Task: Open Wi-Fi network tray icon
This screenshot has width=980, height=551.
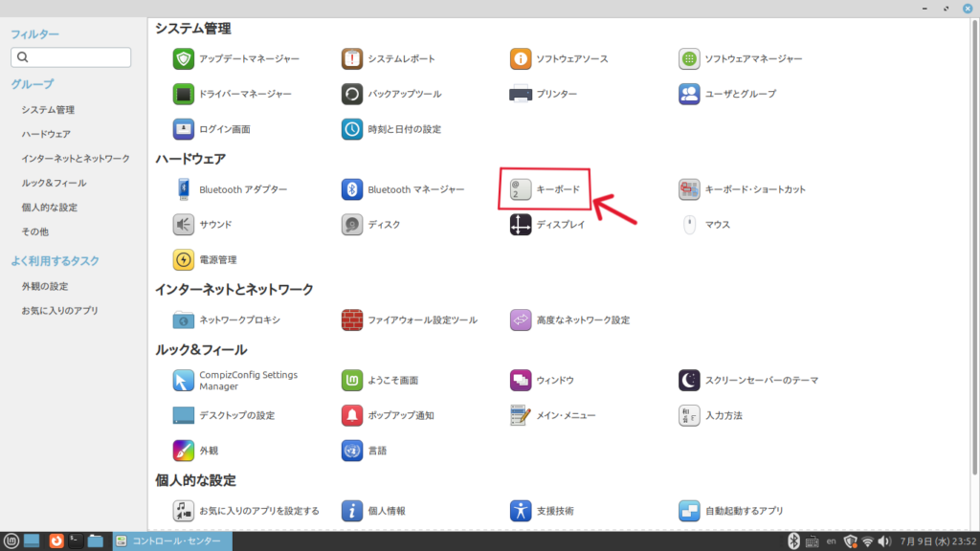Action: point(867,541)
